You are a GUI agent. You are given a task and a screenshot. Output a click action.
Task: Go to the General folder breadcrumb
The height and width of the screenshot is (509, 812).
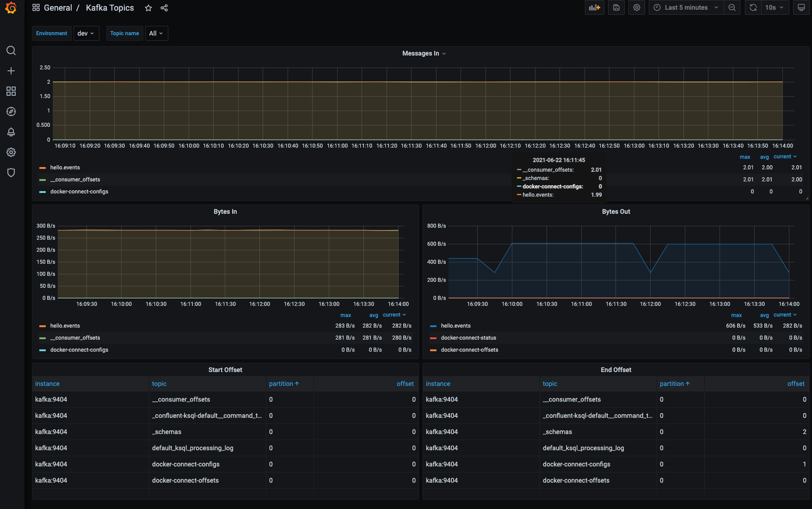tap(58, 8)
